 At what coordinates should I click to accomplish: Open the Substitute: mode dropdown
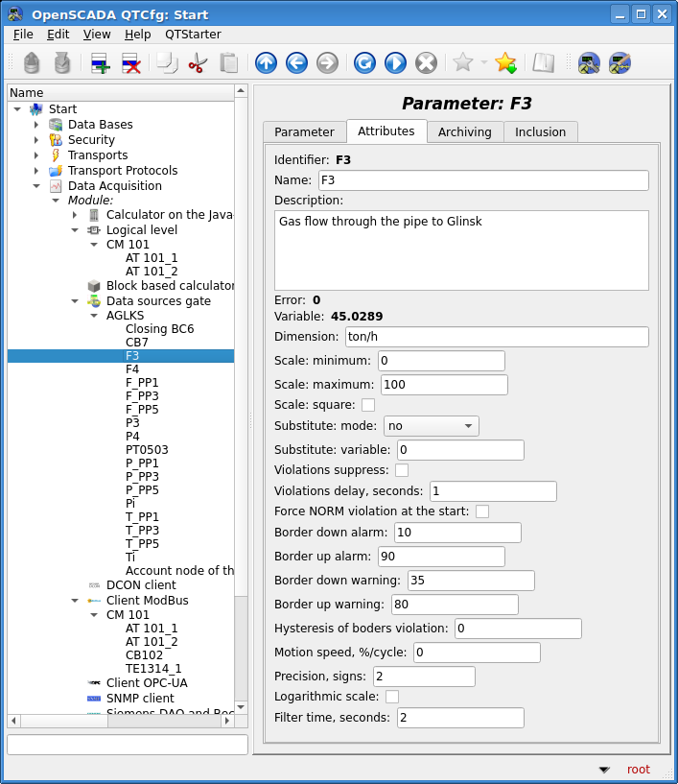tap(431, 426)
